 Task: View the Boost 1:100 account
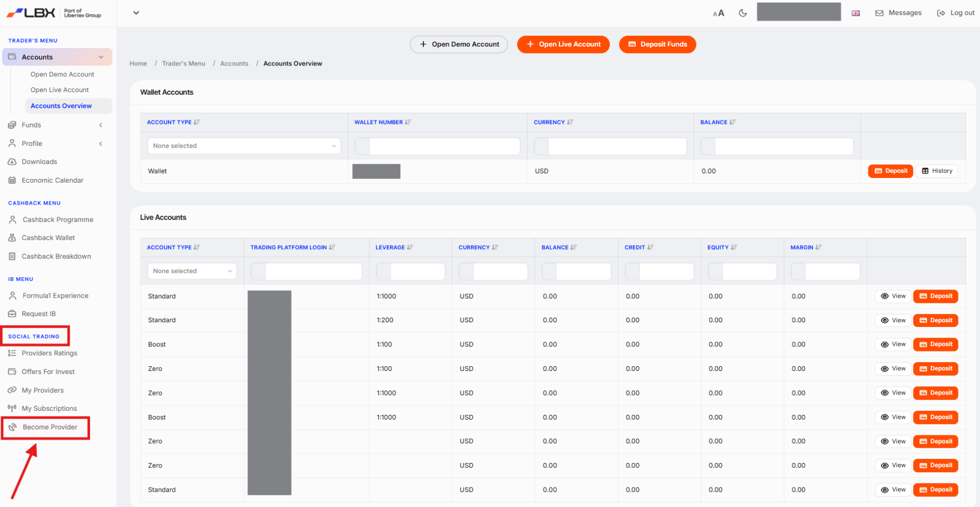click(x=893, y=344)
